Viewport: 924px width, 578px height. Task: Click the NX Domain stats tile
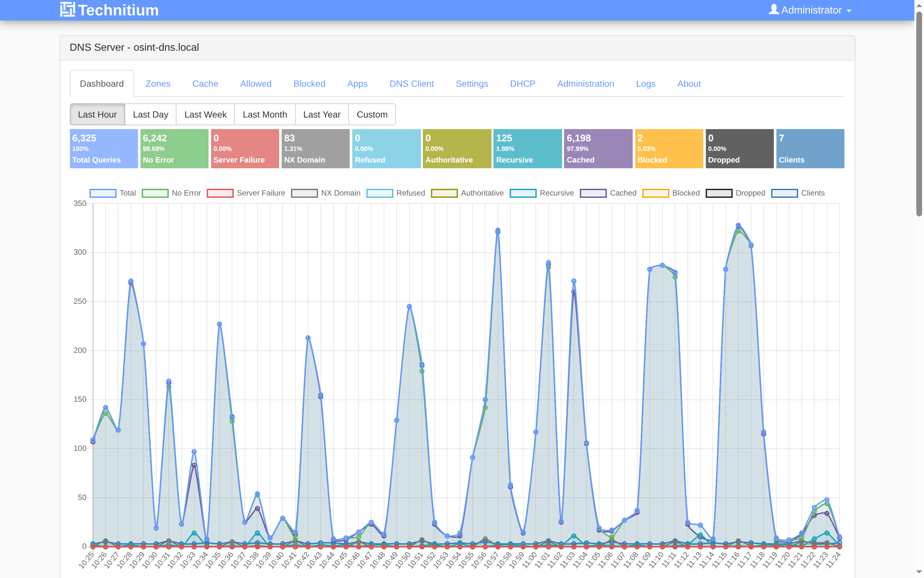[x=316, y=149]
